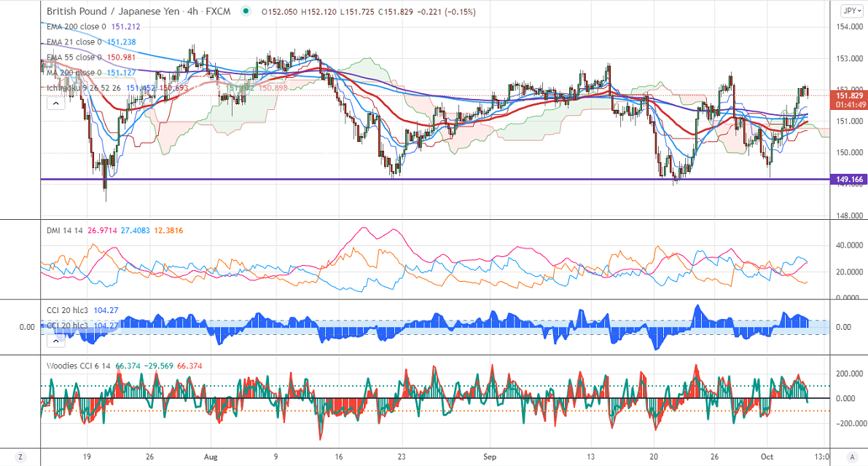Click the 200.000 Woodies CCI axis value
The image size is (868, 466).
tap(851, 374)
